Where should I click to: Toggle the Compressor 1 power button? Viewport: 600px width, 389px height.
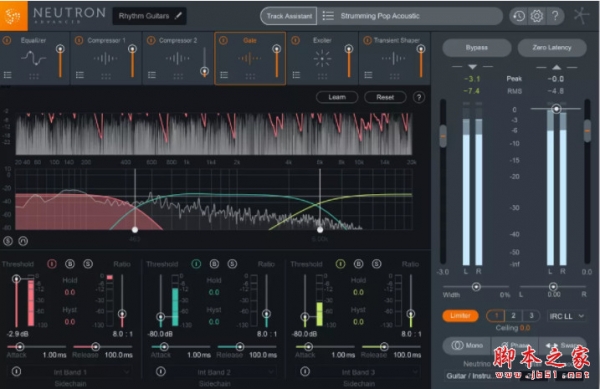click(79, 40)
